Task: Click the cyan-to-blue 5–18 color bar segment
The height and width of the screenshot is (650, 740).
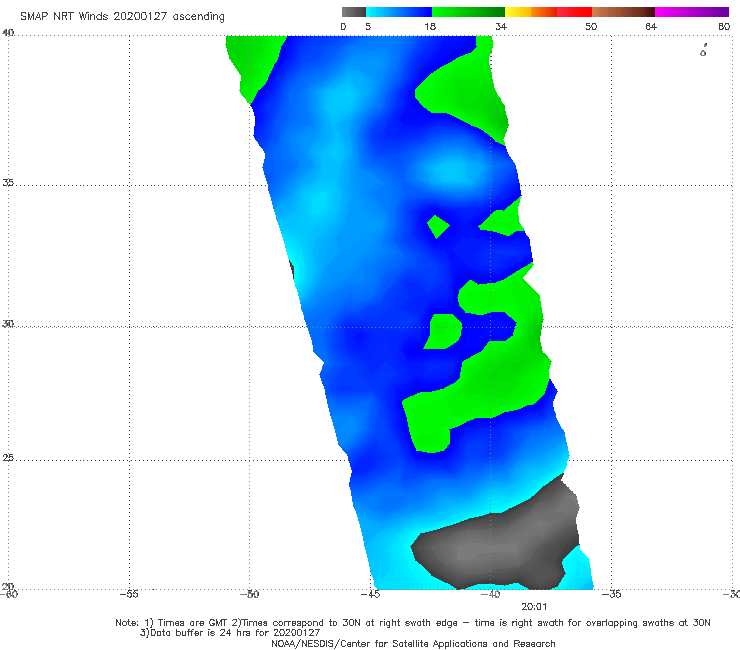Action: (x=399, y=12)
